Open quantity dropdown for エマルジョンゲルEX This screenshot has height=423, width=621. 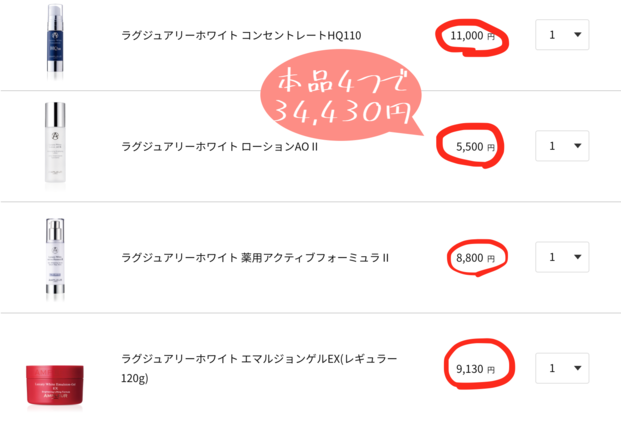tap(562, 368)
